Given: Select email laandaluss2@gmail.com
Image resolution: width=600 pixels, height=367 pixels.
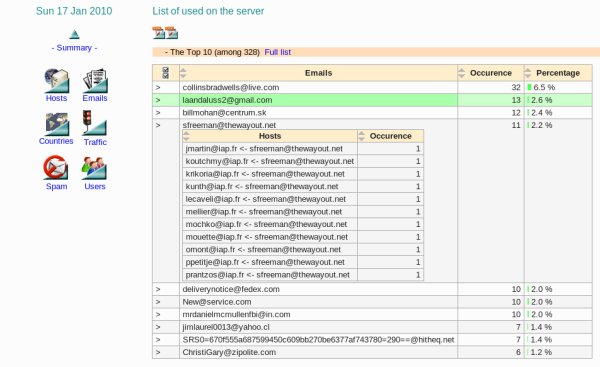Looking at the screenshot, I should coord(227,100).
